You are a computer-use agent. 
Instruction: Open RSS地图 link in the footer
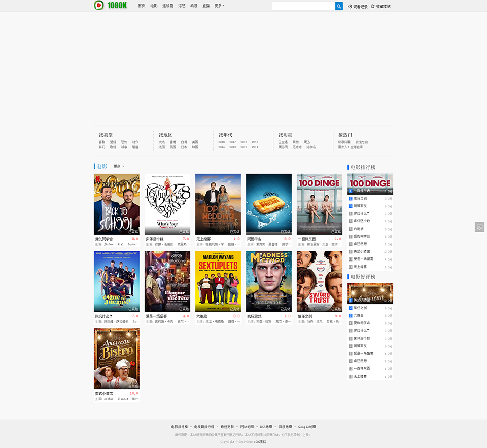coord(266,427)
